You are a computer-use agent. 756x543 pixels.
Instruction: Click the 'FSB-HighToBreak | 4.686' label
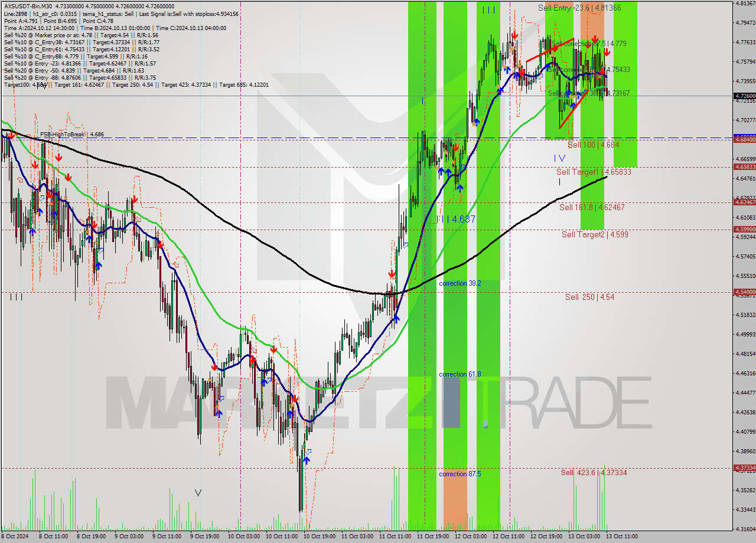pyautogui.click(x=72, y=135)
